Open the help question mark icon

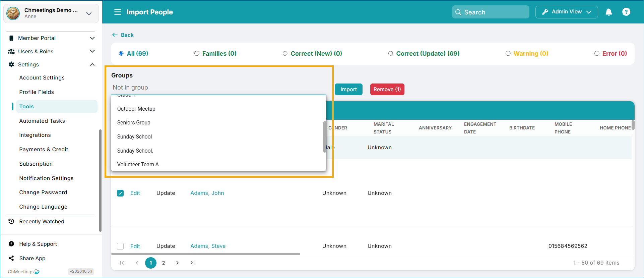(626, 12)
